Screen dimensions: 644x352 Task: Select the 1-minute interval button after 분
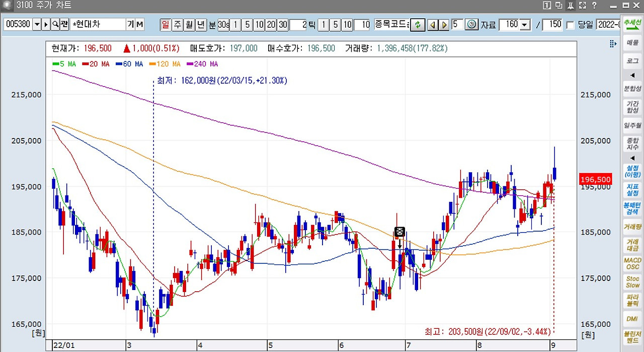pyautogui.click(x=235, y=24)
